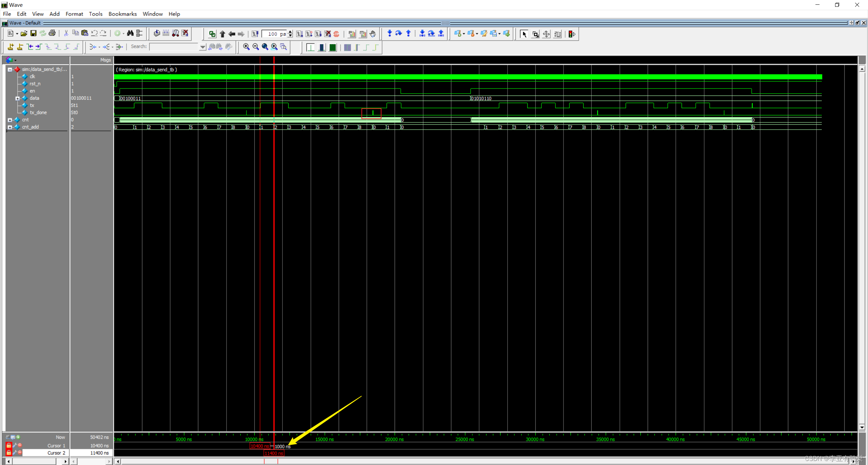Increase run length with the up stepper
This screenshot has width=868, height=465.
click(290, 32)
